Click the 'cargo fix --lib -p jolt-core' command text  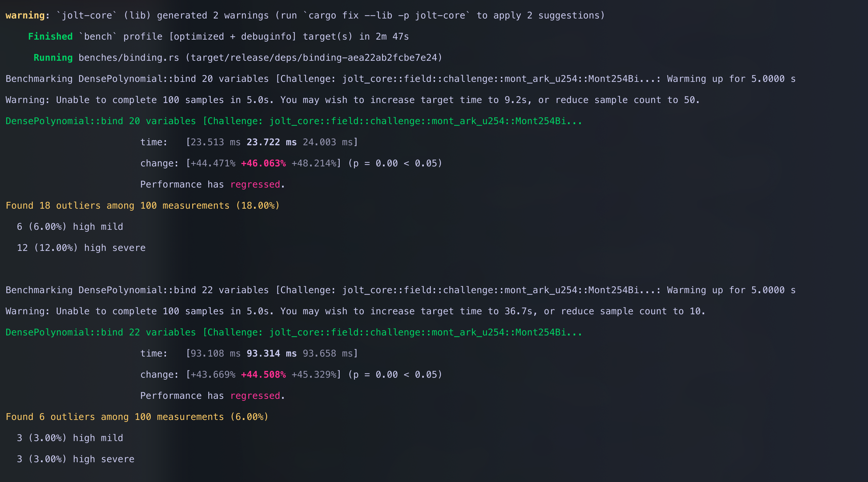point(387,16)
